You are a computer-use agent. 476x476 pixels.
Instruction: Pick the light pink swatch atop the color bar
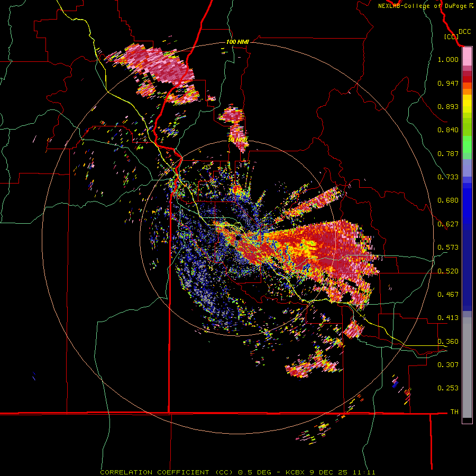(467, 57)
